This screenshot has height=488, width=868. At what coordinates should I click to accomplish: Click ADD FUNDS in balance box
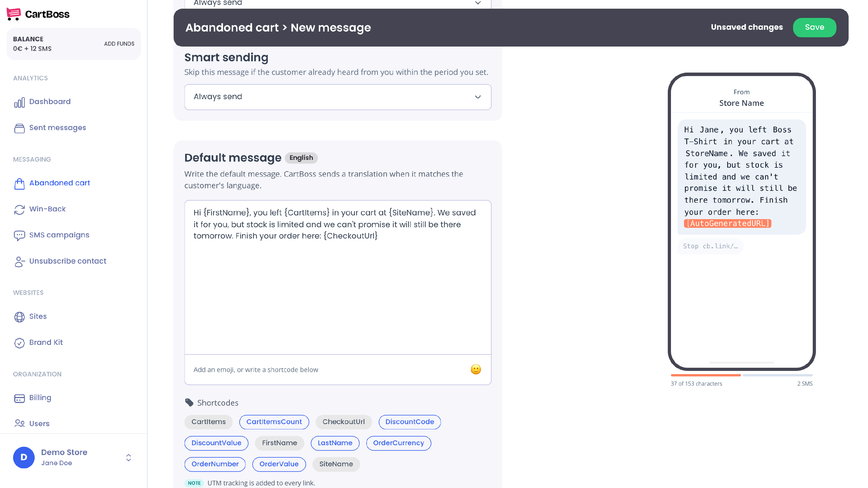[x=119, y=44]
